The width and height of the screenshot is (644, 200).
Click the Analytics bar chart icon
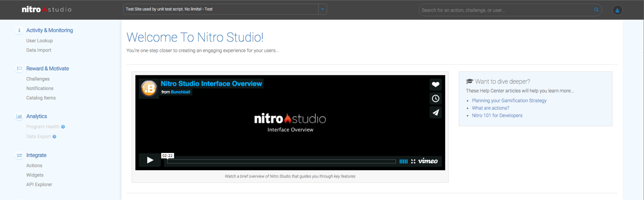19,116
